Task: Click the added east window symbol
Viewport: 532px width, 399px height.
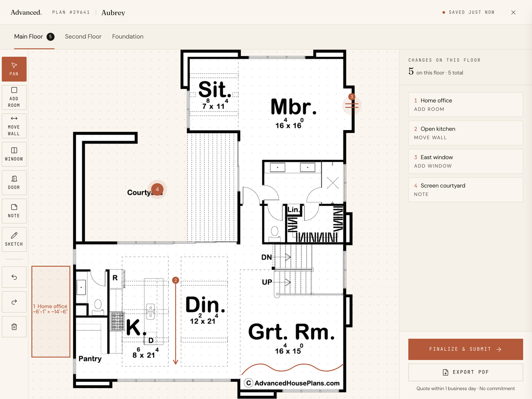Action: pos(352,105)
